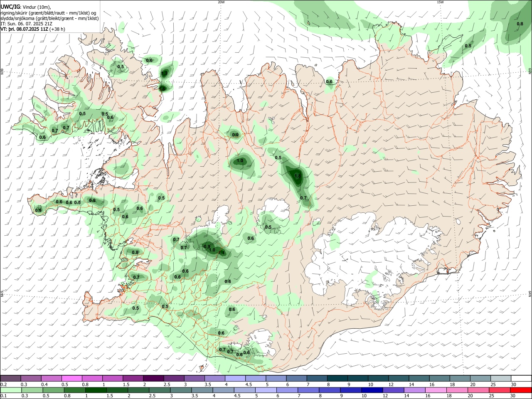The height and width of the screenshot is (399, 532).
Task: Select the pale green bottom-row swatch after 0.1
Action: pos(11,390)
